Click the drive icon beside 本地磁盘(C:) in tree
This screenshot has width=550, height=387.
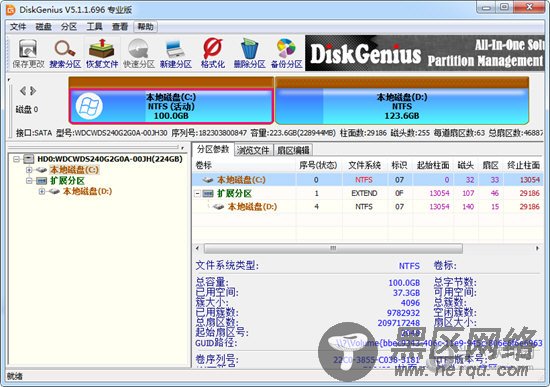click(x=41, y=170)
